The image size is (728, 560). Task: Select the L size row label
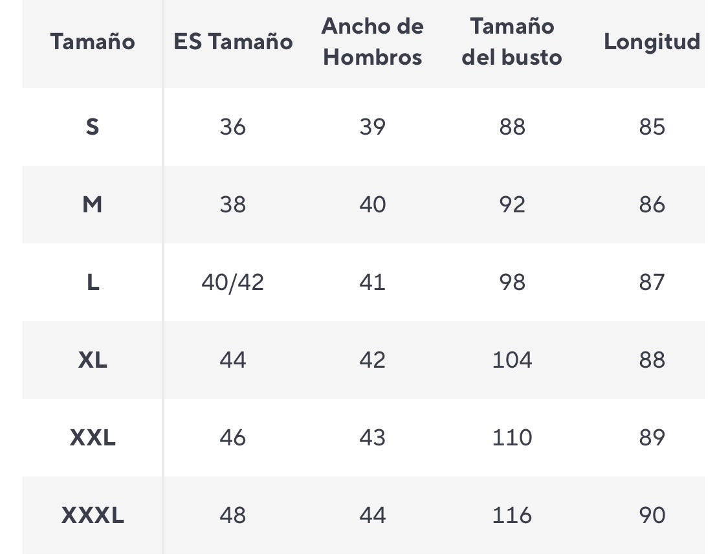click(x=93, y=282)
